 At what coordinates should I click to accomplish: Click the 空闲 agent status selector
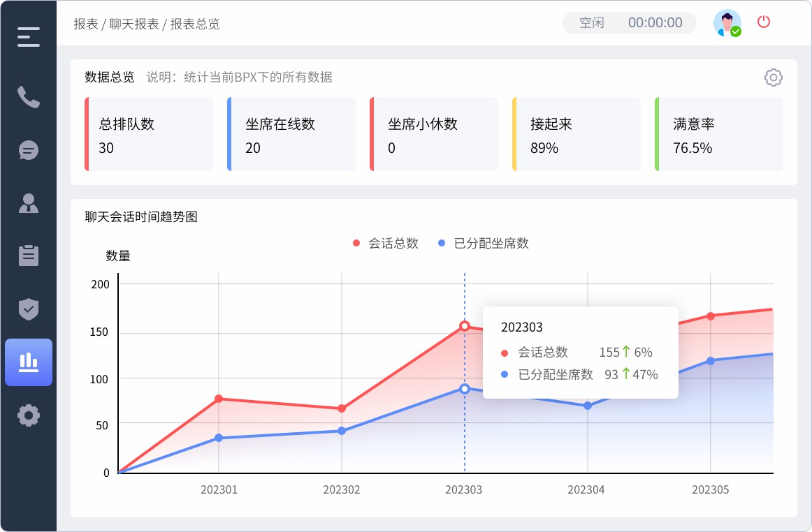click(591, 22)
